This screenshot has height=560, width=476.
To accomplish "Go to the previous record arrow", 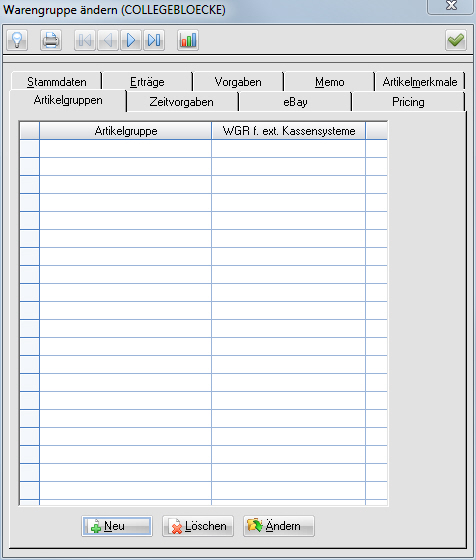I will click(x=108, y=40).
